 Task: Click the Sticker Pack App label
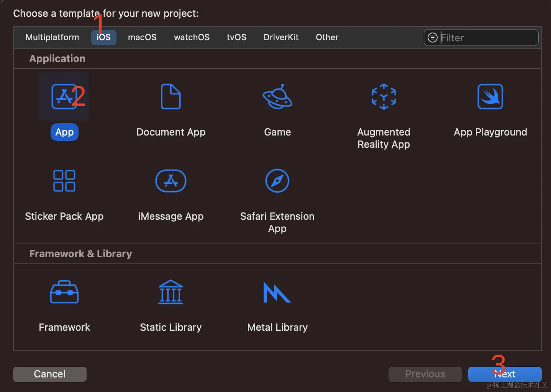[64, 216]
